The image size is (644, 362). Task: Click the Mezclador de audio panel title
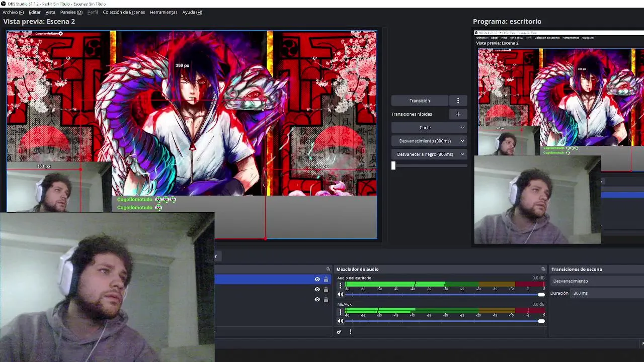[x=358, y=269]
